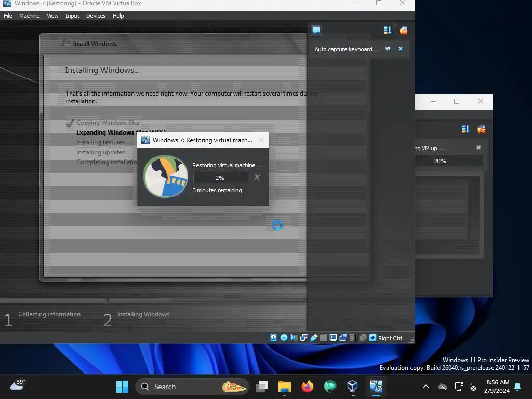Screen dimensions: 532x399
Task: Click the 'VM up' notification text, background window
Action: [x=430, y=148]
